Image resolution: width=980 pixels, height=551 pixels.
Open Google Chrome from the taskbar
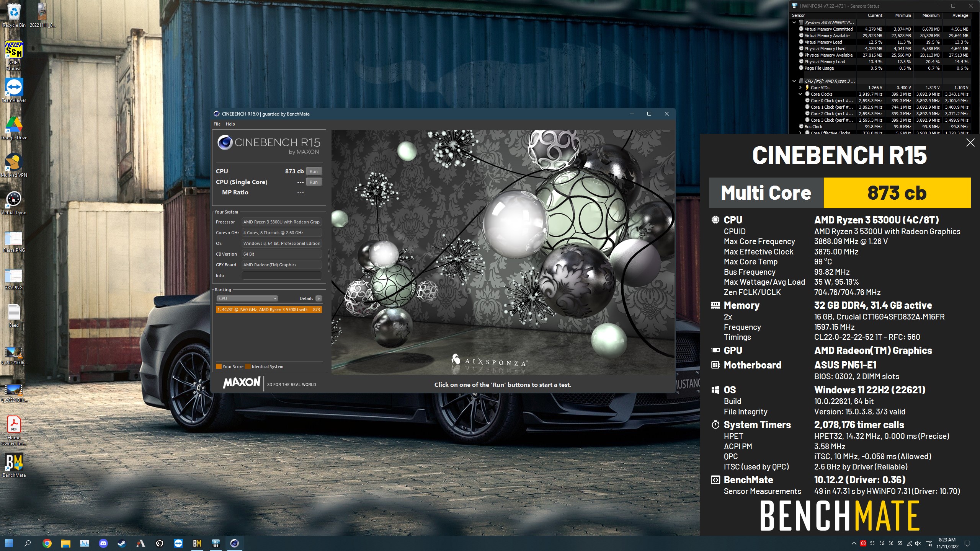tap(47, 543)
